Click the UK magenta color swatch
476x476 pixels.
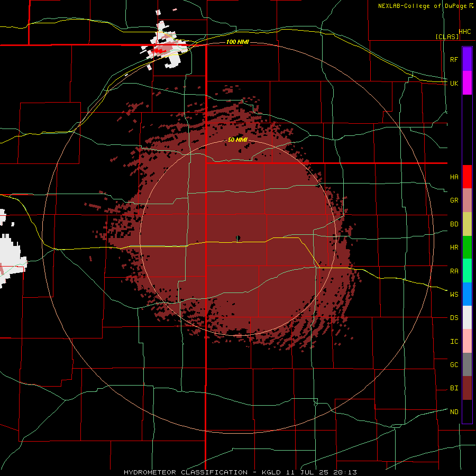click(x=467, y=83)
